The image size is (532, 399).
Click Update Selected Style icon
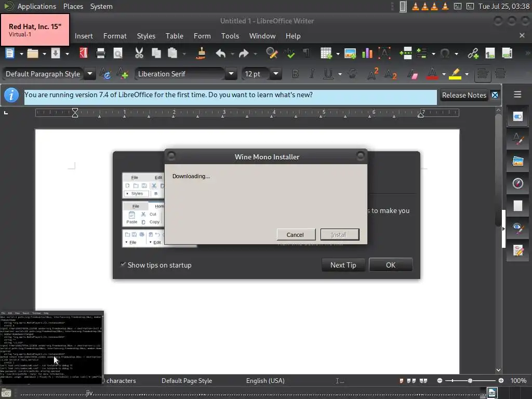pyautogui.click(x=105, y=74)
